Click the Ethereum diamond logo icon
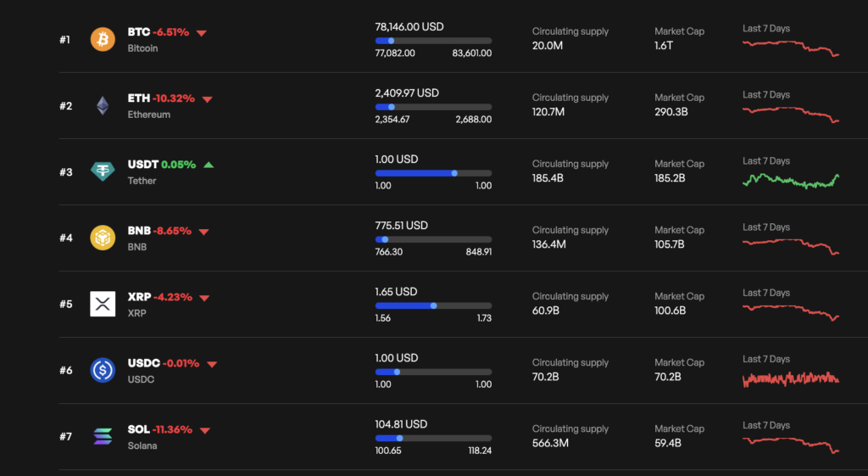The height and width of the screenshot is (476, 868). [103, 106]
